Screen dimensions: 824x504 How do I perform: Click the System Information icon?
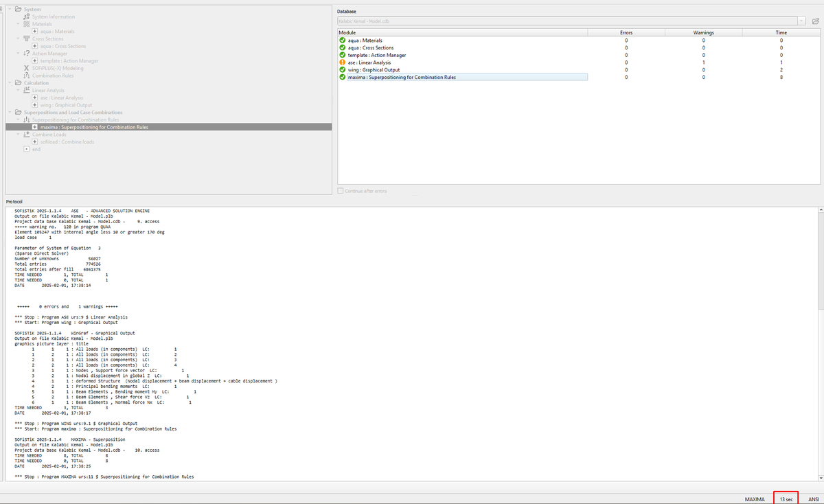[x=28, y=16]
